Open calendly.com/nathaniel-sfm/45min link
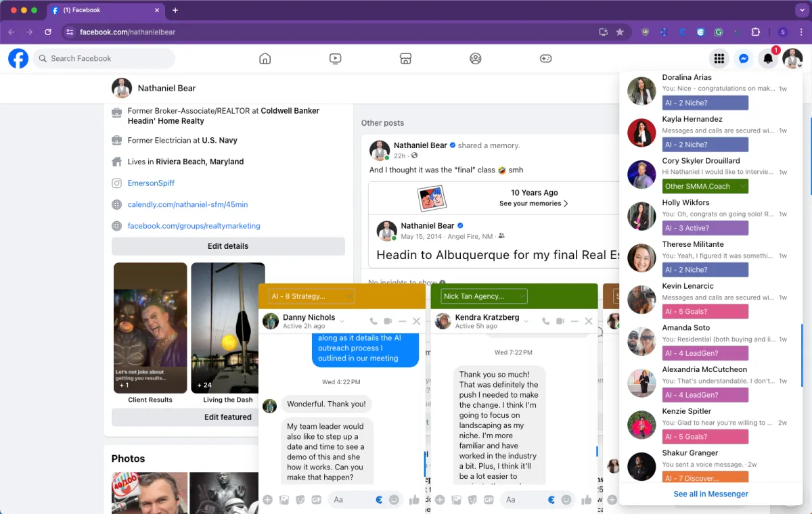The image size is (812, 514). click(187, 205)
